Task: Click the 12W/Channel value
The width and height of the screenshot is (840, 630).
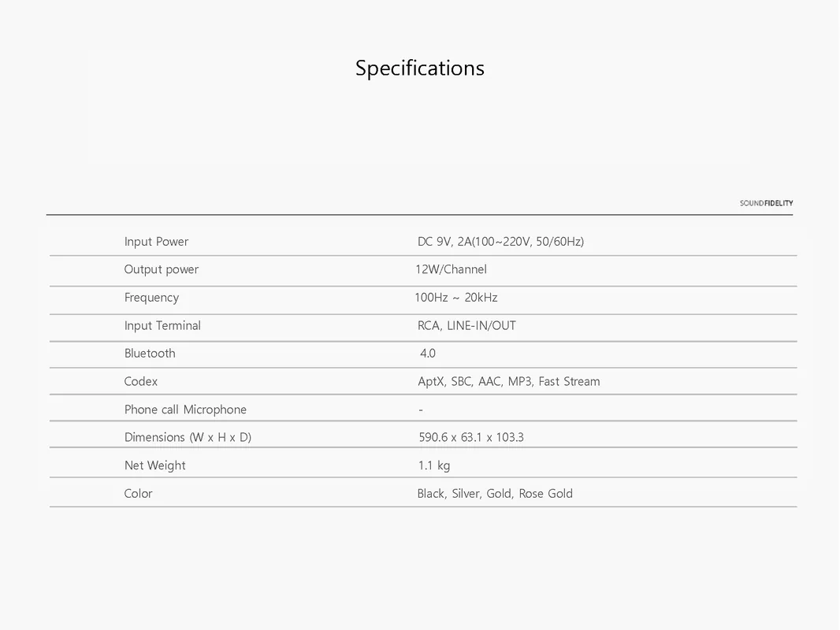Action: 451,269
